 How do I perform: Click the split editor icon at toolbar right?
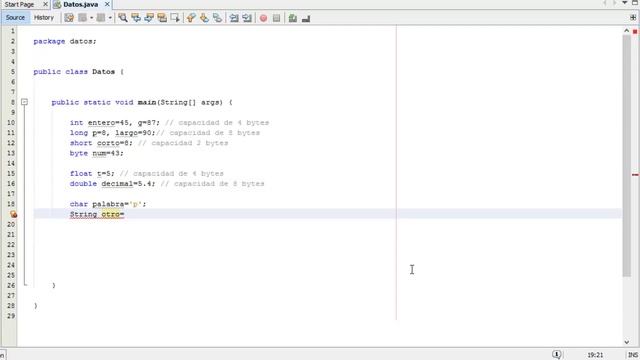[633, 18]
